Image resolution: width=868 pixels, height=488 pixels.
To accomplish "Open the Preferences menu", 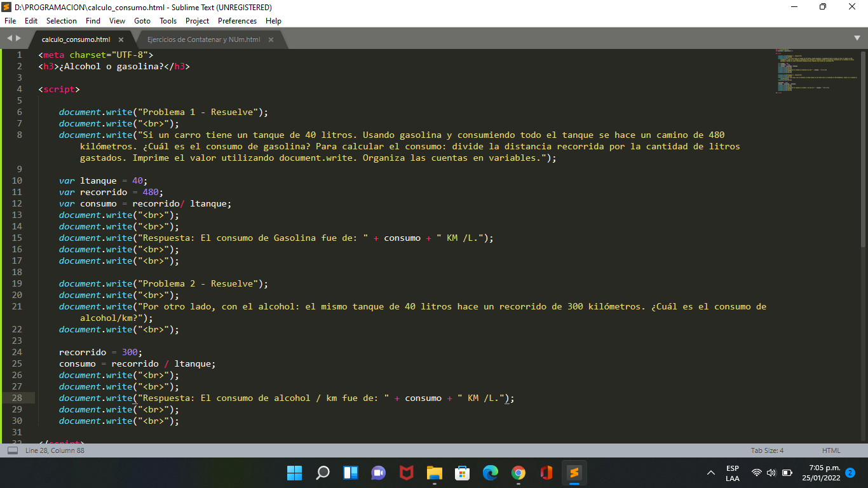I will [x=238, y=20].
